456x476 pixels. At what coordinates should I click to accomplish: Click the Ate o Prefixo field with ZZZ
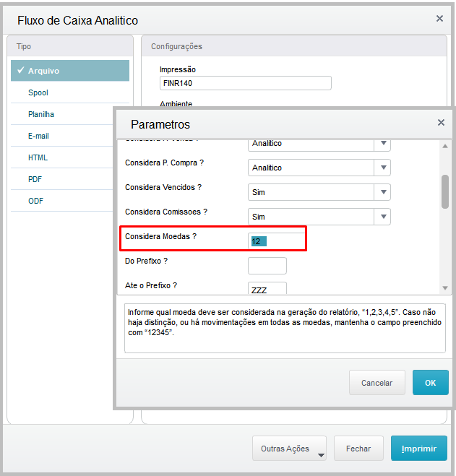(x=267, y=288)
